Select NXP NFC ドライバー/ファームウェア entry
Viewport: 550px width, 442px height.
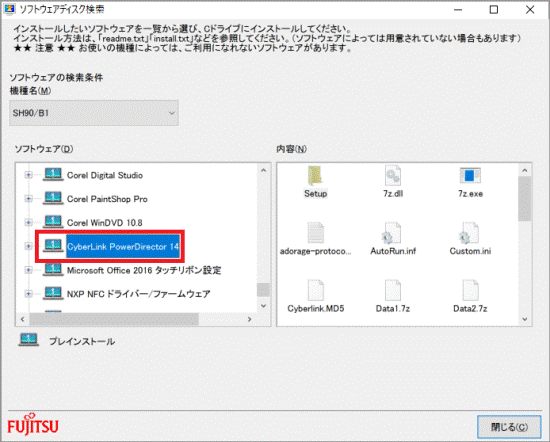point(139,294)
